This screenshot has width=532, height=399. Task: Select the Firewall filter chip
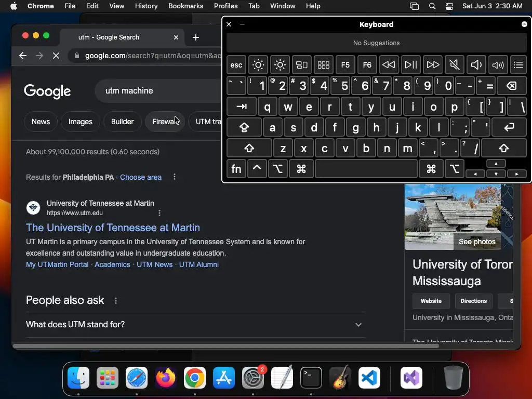click(x=165, y=122)
